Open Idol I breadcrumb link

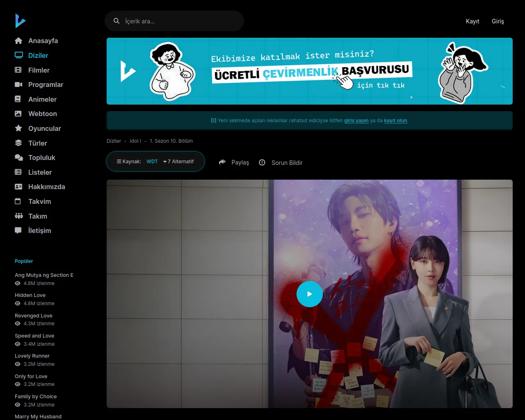(135, 141)
